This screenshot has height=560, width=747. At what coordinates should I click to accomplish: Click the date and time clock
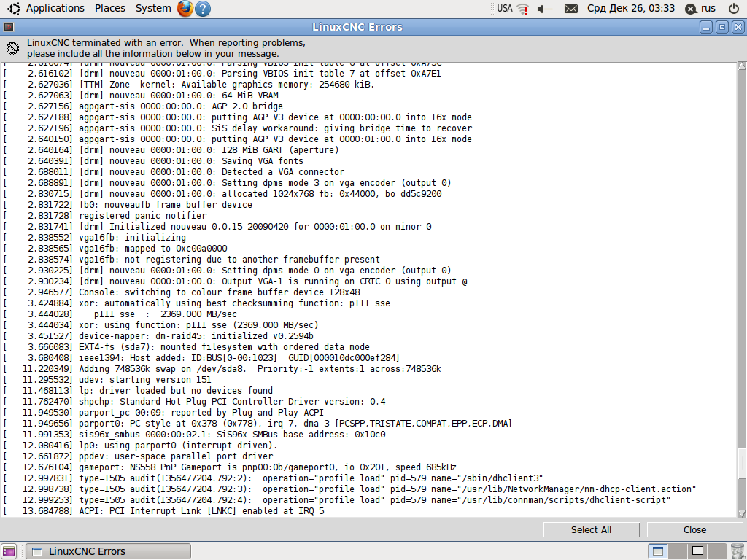(631, 8)
